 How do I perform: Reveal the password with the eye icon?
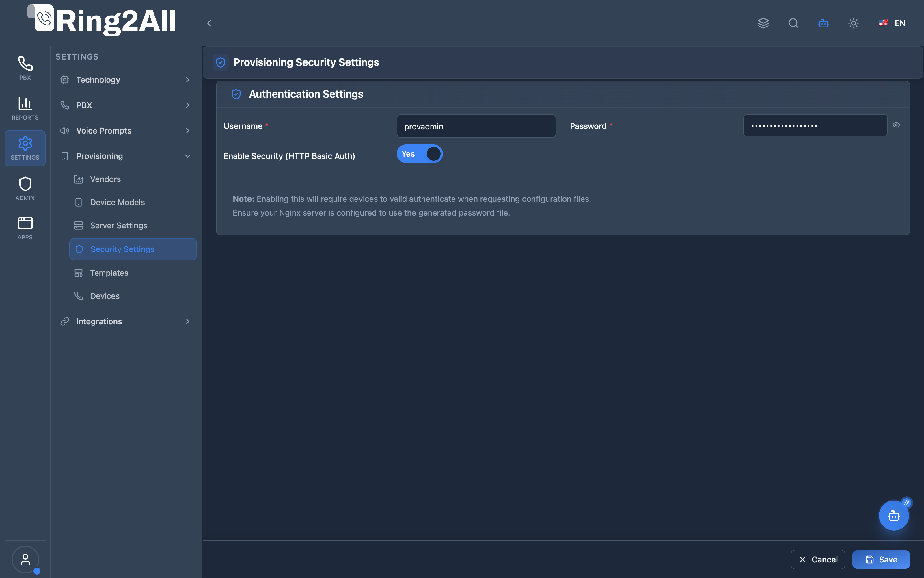tap(896, 125)
